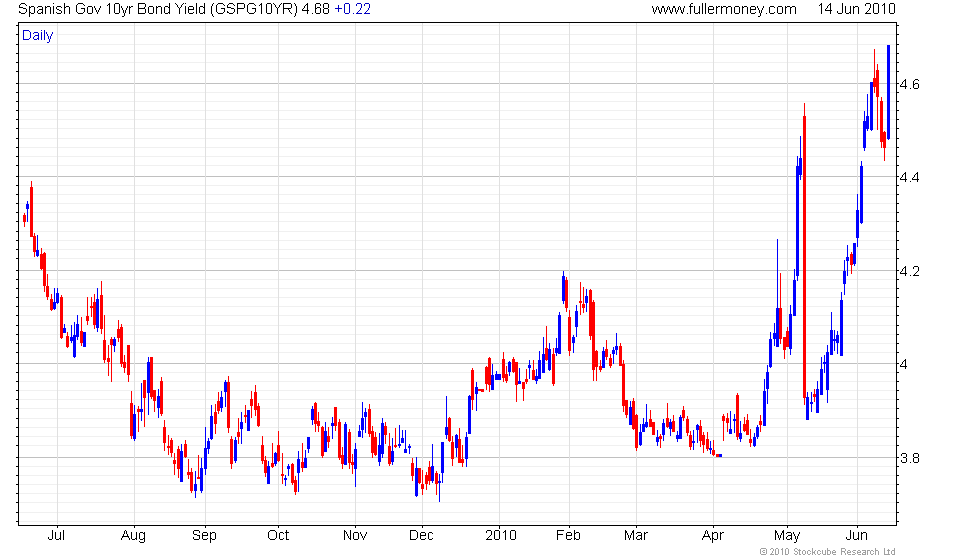Viewport: 980px width, 560px height.
Task: Click the Dec x-axis label
Action: click(x=421, y=536)
